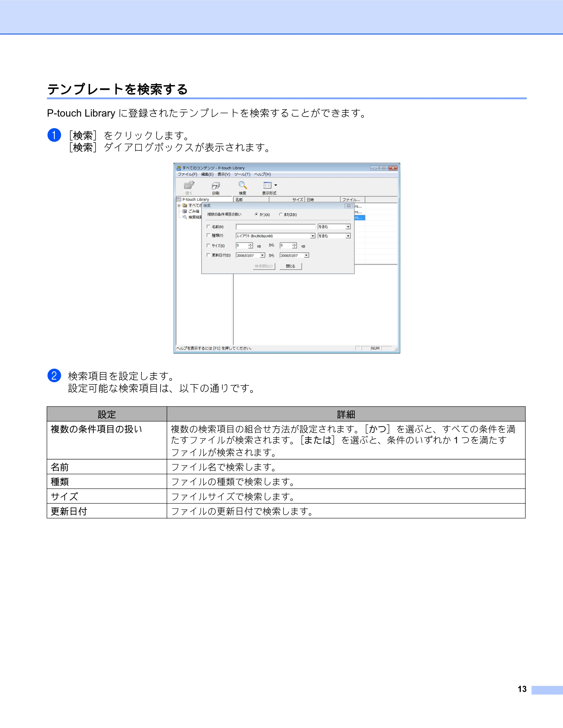Close the P-touch Library window
Viewport: 563px width, 728px height.
(x=393, y=168)
